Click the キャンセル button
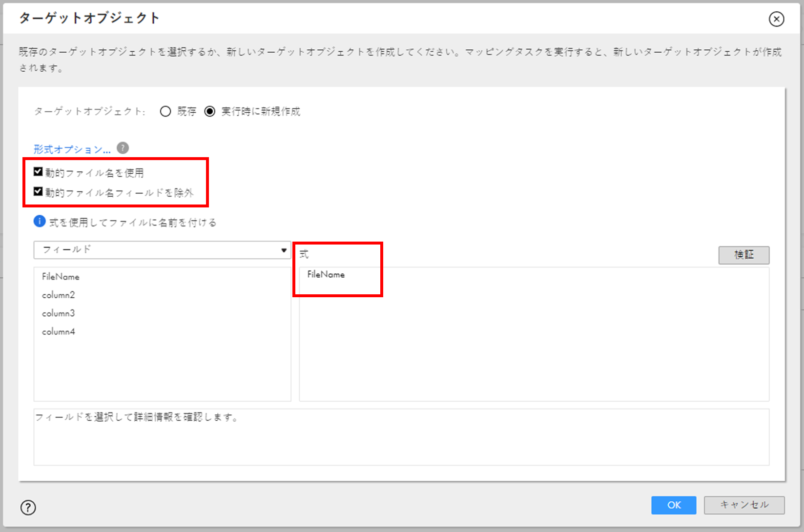This screenshot has width=804, height=532. [744, 505]
